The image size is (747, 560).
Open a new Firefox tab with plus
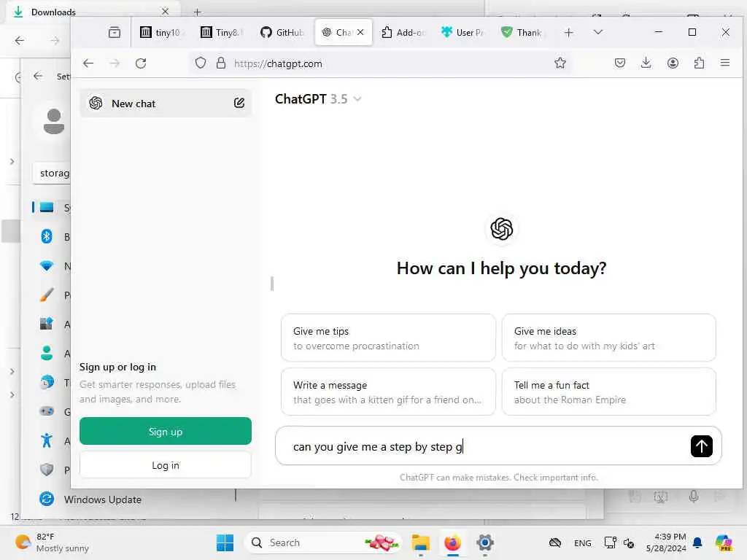coord(568,32)
